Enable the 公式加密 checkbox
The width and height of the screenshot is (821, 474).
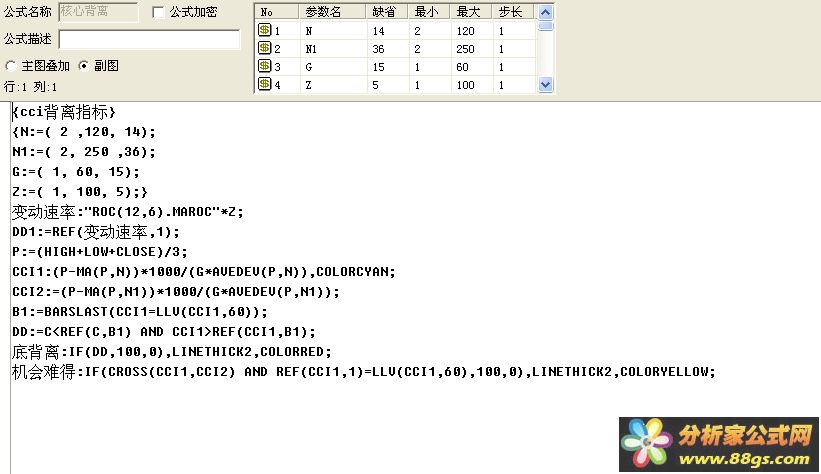[158, 12]
